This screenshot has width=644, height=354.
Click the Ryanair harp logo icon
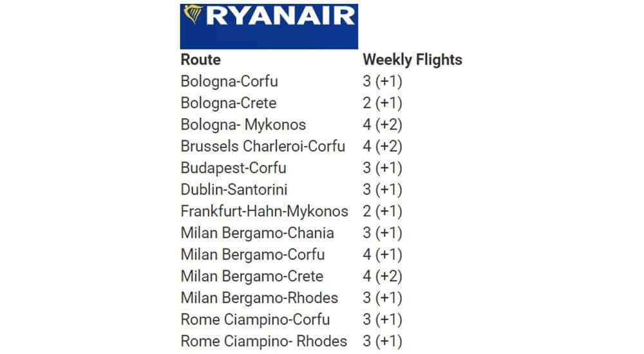[193, 14]
